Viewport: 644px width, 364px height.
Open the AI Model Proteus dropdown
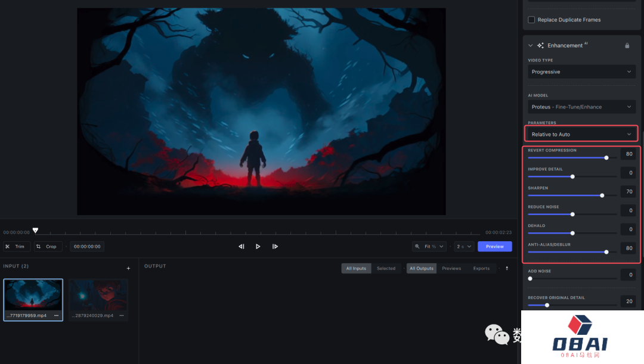pyautogui.click(x=581, y=107)
